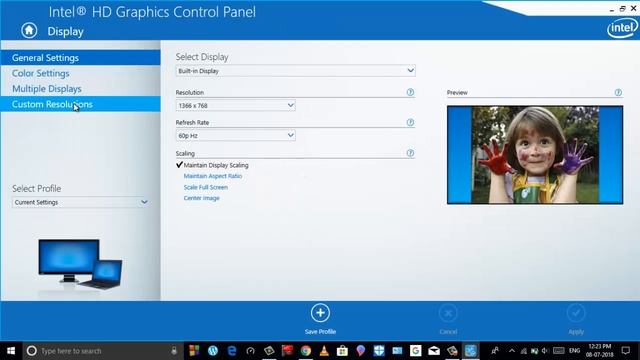The height and width of the screenshot is (360, 640).
Task: Select Scale Full Screen option
Action: tap(206, 187)
